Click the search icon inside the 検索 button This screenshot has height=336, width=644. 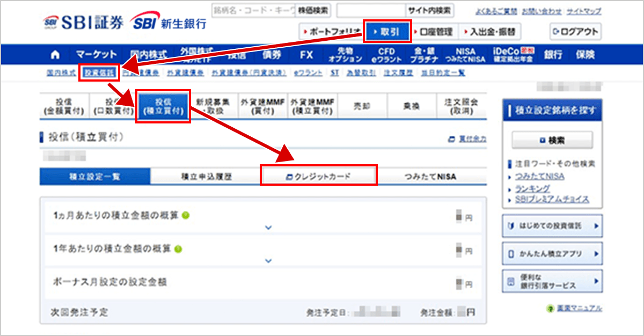pyautogui.click(x=544, y=139)
